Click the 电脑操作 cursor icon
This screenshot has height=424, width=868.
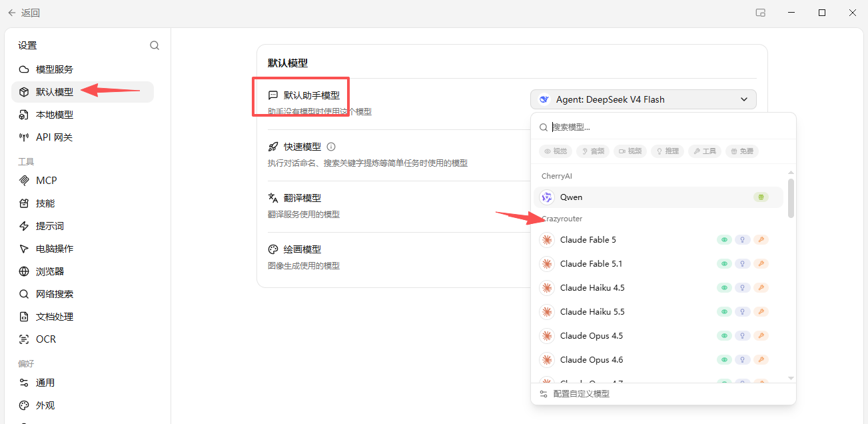tap(24, 249)
